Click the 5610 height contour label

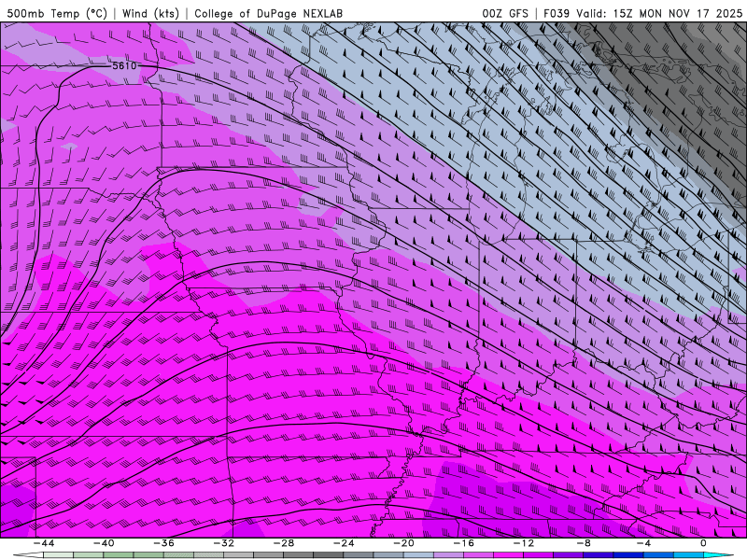click(x=124, y=65)
